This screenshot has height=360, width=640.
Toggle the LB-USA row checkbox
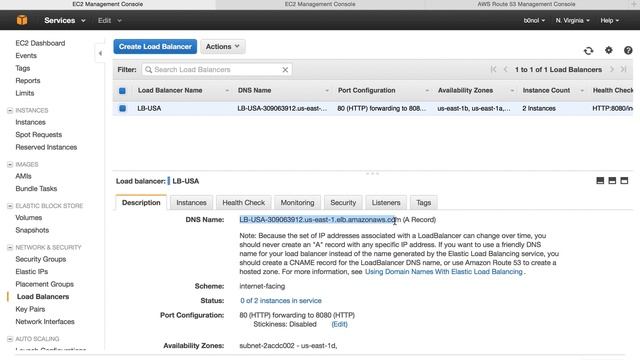click(122, 109)
